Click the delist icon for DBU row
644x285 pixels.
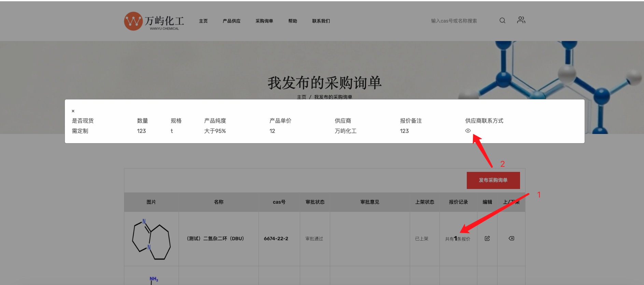[511, 239]
